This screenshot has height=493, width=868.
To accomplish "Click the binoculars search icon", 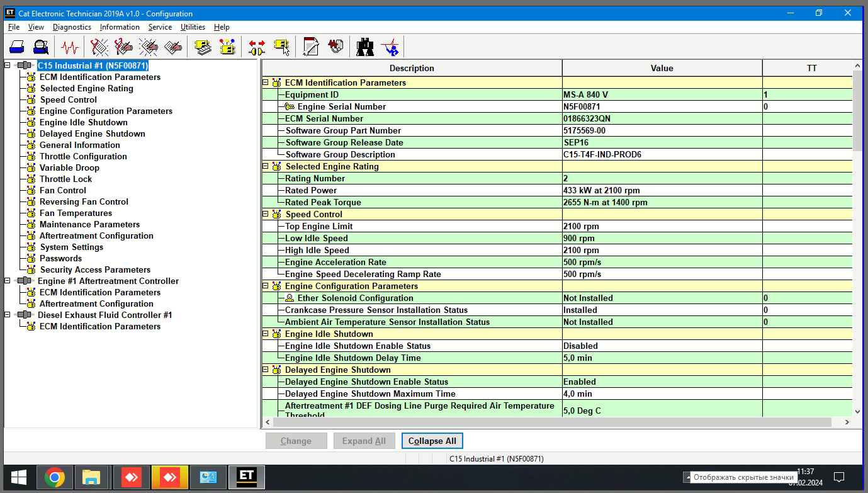I will coord(365,47).
